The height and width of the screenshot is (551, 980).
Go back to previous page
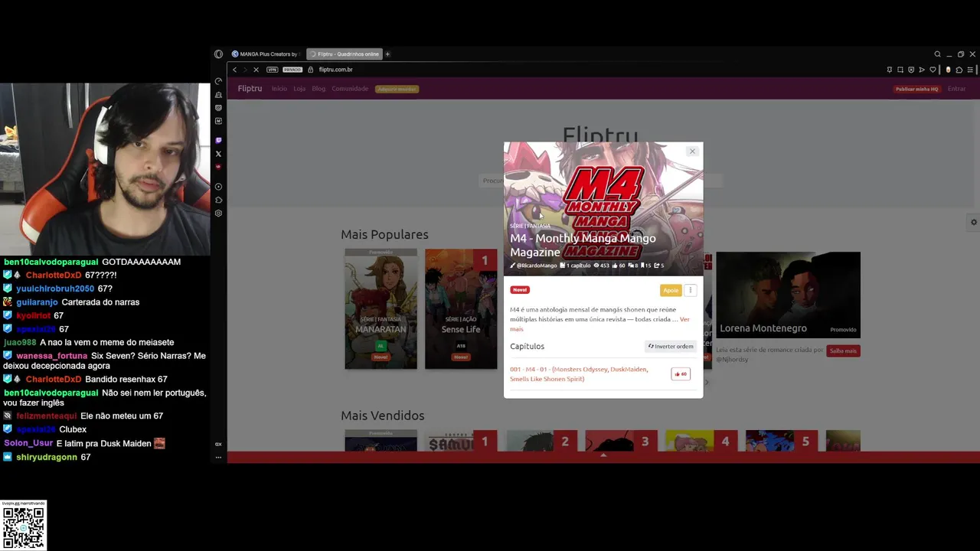click(235, 70)
